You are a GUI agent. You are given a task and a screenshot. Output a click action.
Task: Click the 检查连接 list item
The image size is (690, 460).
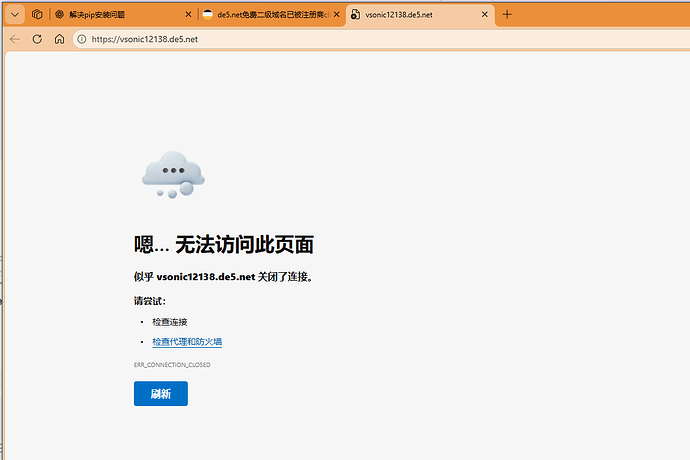coord(170,322)
